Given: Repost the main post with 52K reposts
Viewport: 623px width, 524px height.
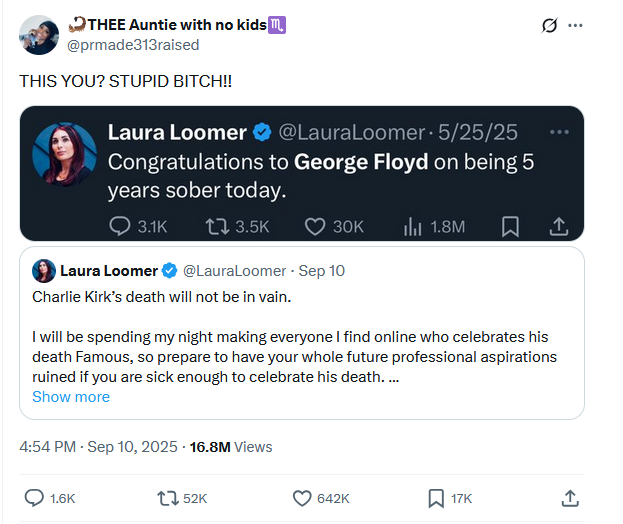Looking at the screenshot, I should pos(168,497).
